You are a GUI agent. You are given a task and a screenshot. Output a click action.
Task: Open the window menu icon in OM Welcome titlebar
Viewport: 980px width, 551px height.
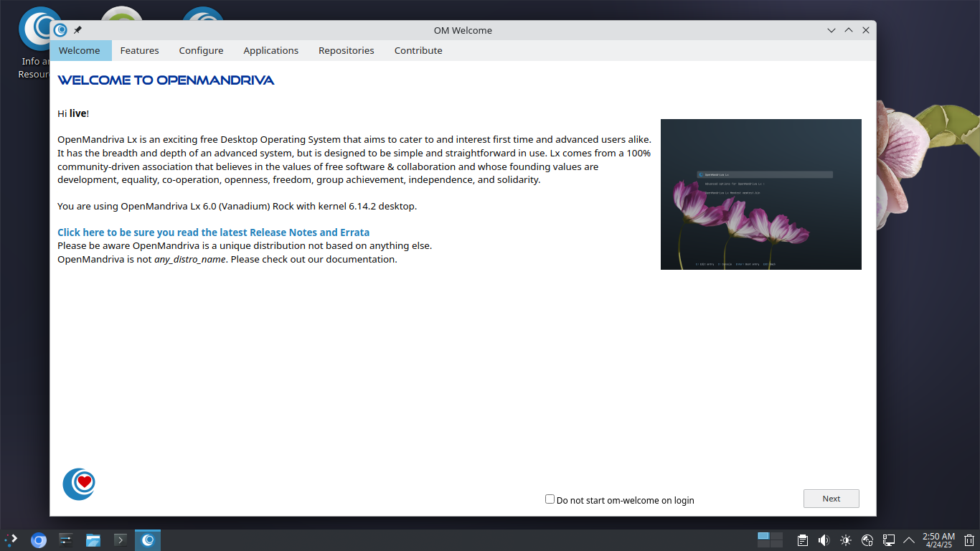(x=60, y=30)
